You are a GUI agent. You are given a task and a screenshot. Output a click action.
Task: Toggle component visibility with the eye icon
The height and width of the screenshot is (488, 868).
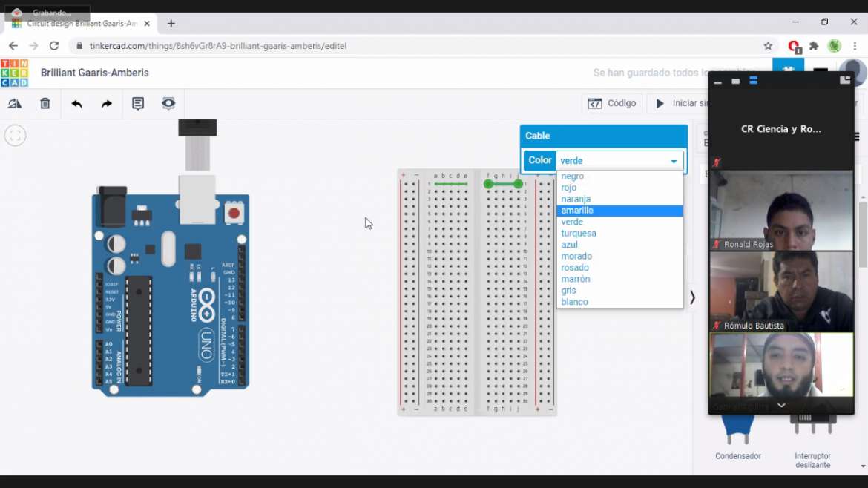coord(168,103)
